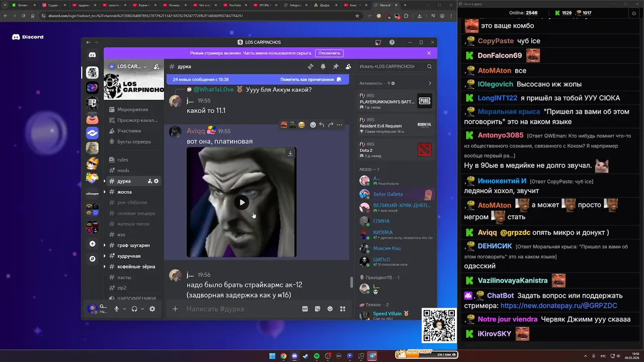The image size is (644, 362).
Task: Open donatepay link in stream chat
Action: pyautogui.click(x=558, y=306)
